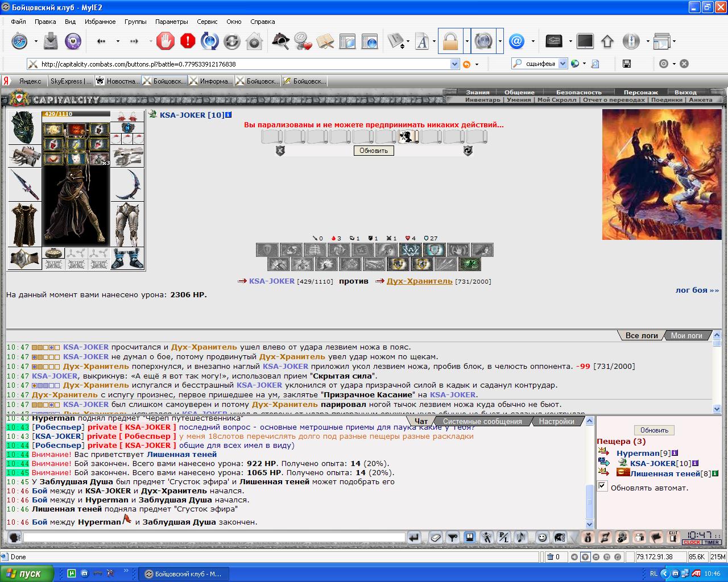The height and width of the screenshot is (582, 728).
Task: Click the helmet armor slot on character
Action: [x=24, y=127]
